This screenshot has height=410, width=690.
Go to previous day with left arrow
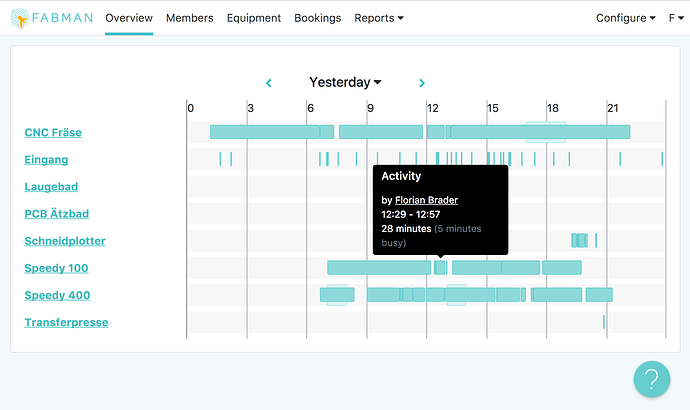(x=268, y=83)
